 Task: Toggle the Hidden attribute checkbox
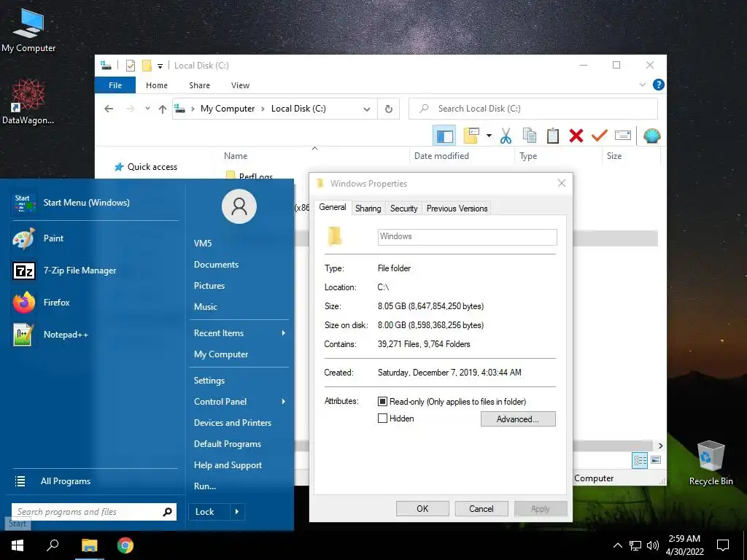point(382,419)
